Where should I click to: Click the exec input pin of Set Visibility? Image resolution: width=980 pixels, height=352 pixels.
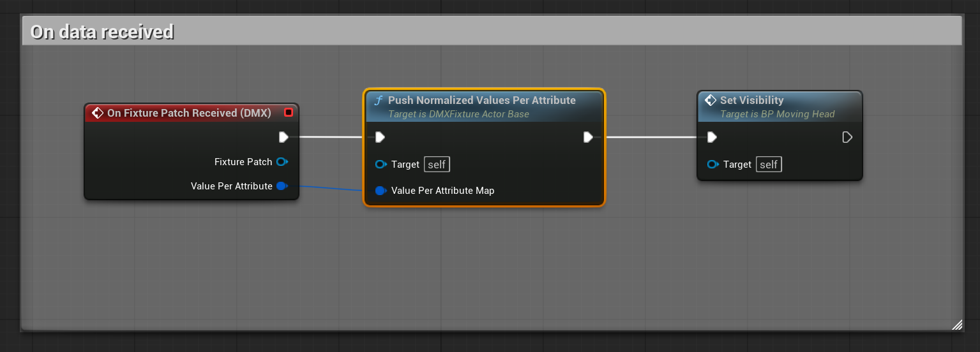point(712,137)
